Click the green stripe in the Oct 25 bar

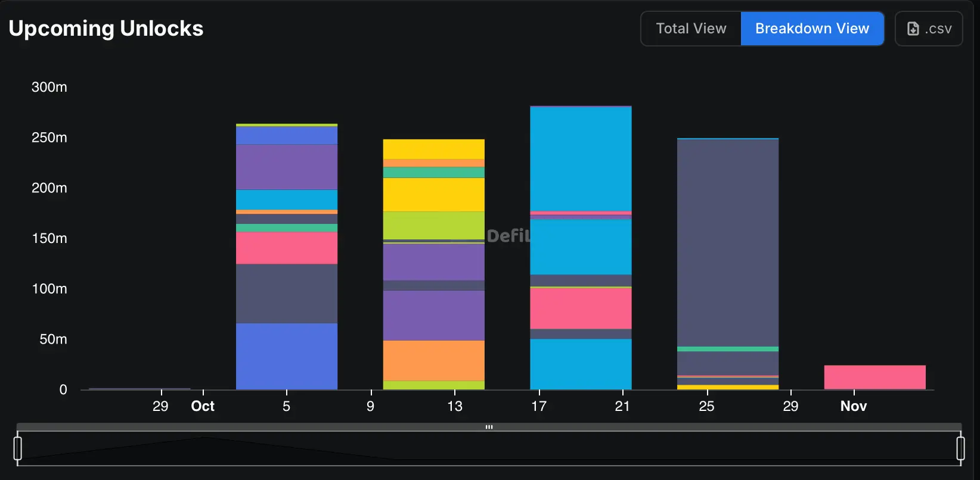coord(728,349)
